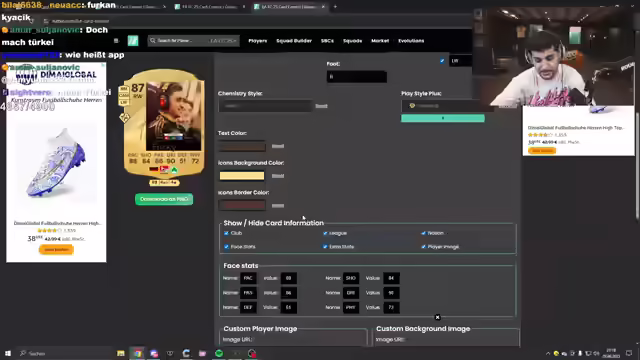The width and height of the screenshot is (640, 360).
Task: Open the Market menu
Action: [x=380, y=41]
